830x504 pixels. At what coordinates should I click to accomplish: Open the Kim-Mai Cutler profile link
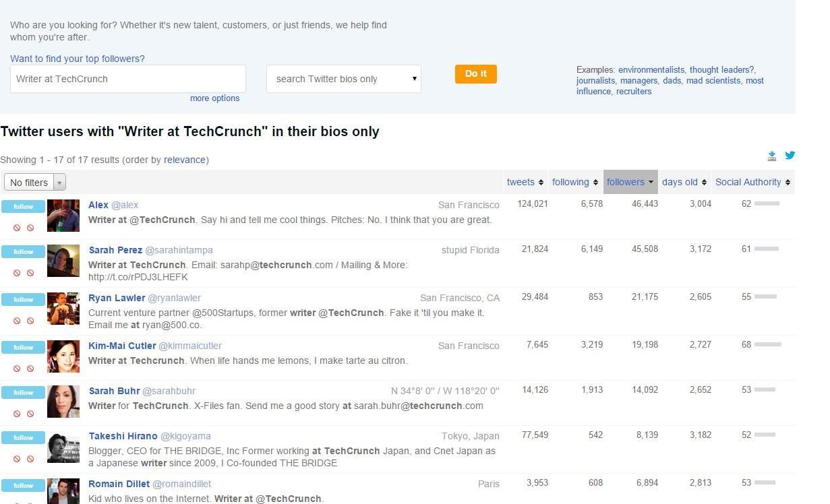[x=122, y=346]
